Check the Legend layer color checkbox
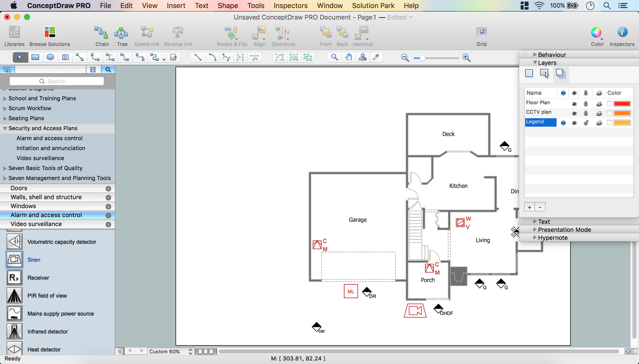Viewport: 639px width, 364px height. pyautogui.click(x=610, y=123)
